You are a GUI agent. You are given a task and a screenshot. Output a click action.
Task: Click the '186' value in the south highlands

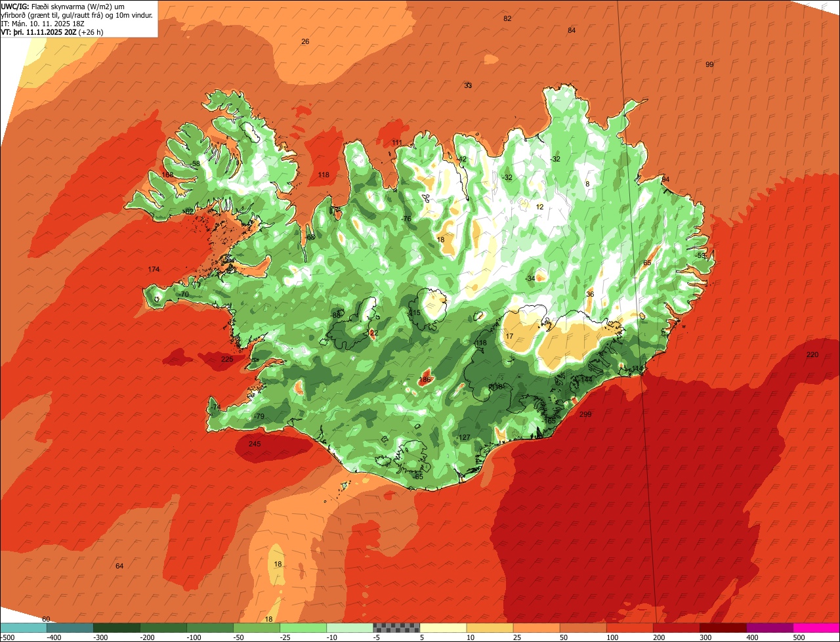point(425,379)
